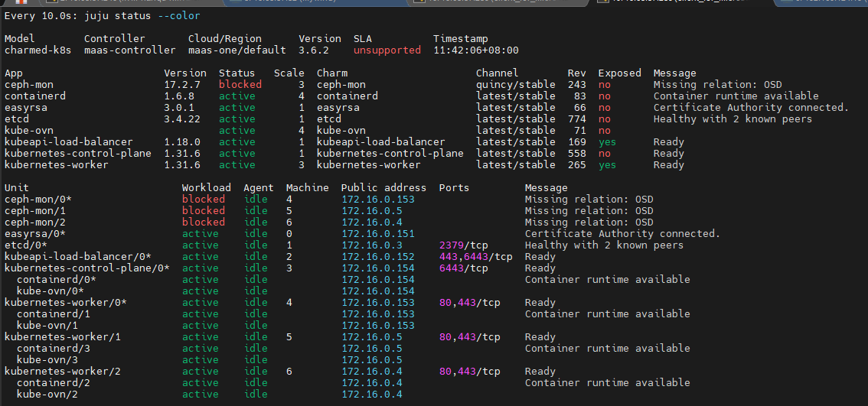Click the juju version '3.6.2'
868x406 pixels.
(314, 50)
